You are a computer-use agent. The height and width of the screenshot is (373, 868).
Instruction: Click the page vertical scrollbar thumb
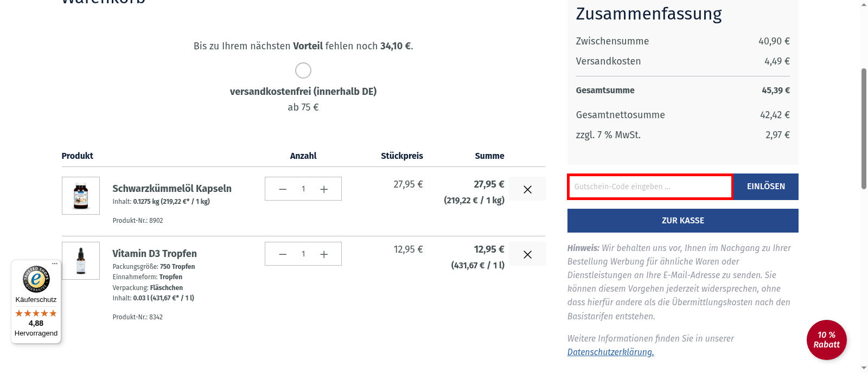864,128
